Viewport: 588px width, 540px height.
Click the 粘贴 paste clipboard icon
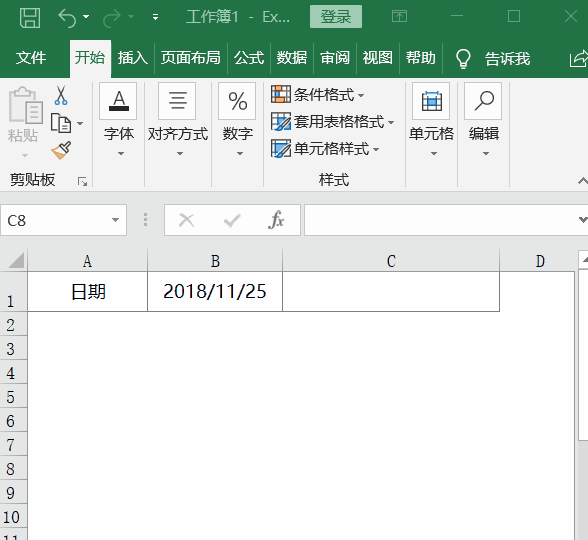(x=26, y=105)
